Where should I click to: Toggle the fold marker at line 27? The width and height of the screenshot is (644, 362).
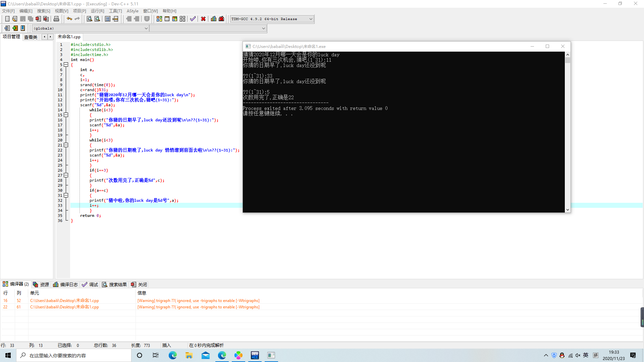click(x=66, y=175)
